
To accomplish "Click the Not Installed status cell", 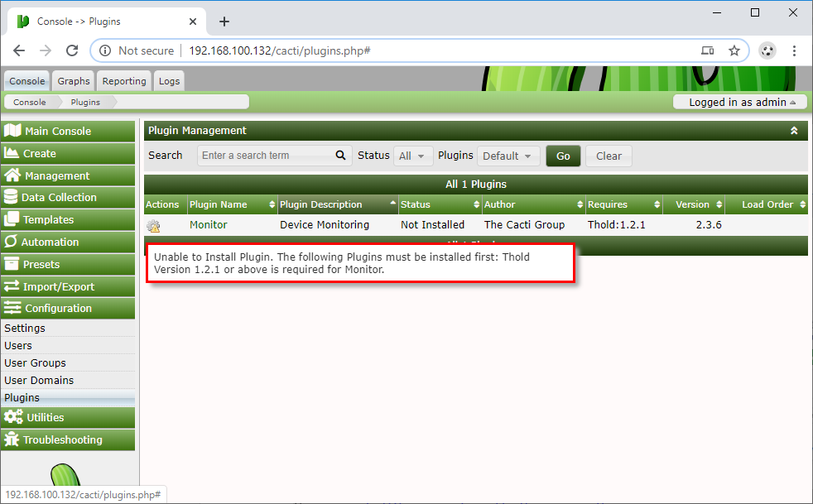I will click(432, 224).
